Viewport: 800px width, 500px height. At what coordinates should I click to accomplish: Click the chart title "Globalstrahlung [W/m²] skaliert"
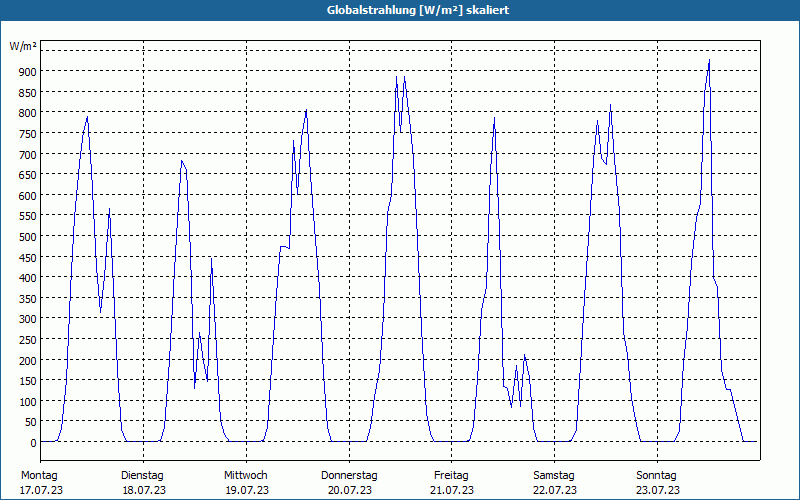point(418,10)
